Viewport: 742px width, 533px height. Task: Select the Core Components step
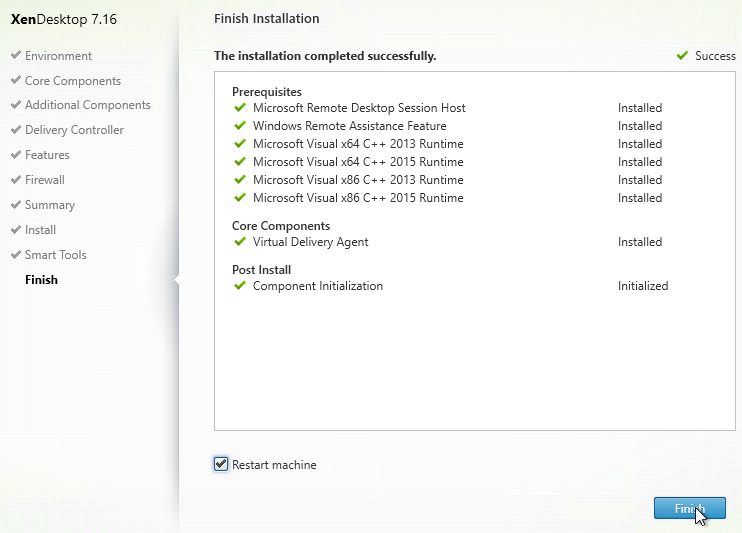tap(73, 81)
